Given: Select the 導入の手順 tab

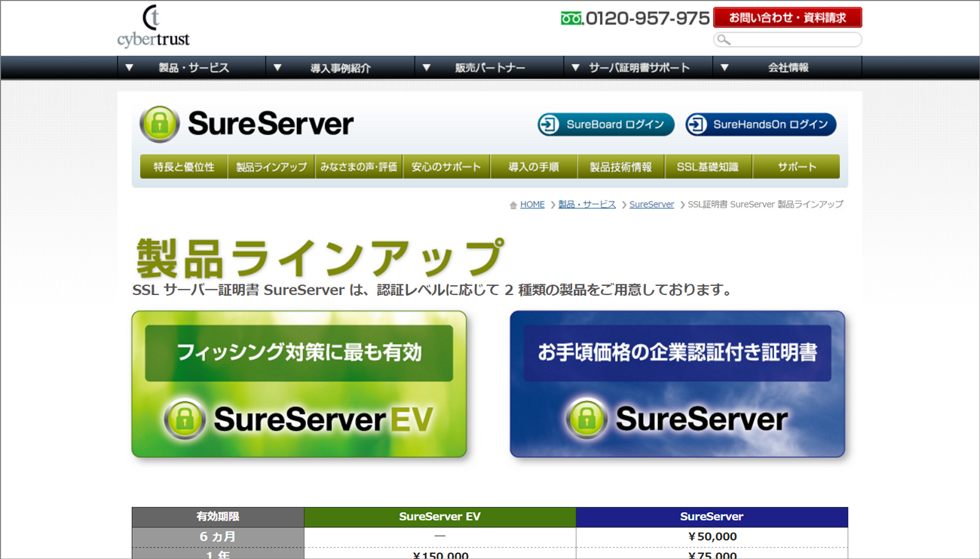Looking at the screenshot, I should [534, 167].
